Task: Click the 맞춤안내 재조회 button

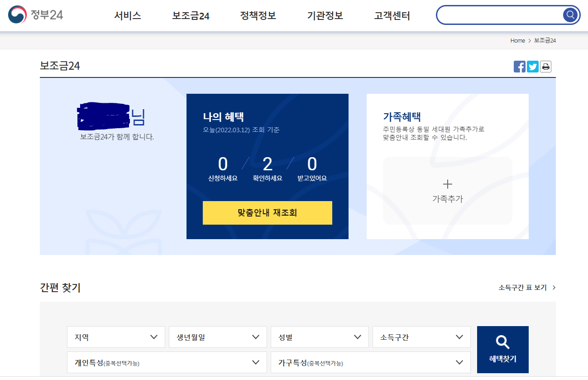Action: coord(268,213)
